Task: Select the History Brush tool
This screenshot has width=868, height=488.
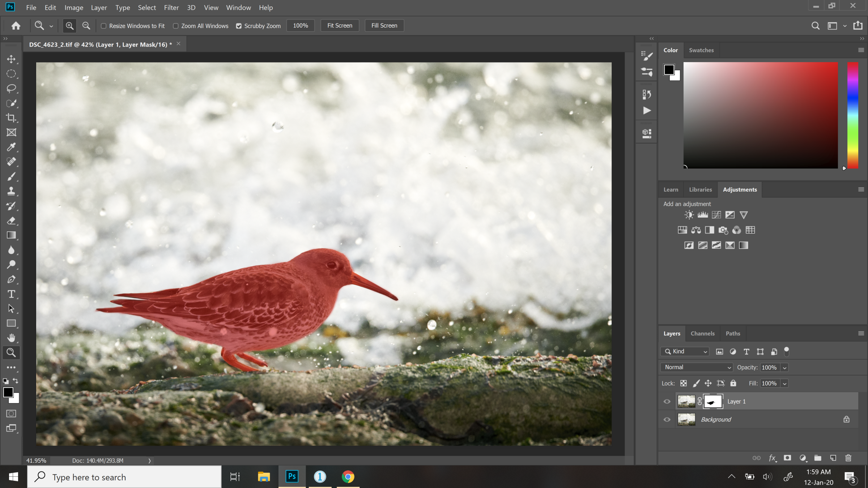Action: click(11, 206)
